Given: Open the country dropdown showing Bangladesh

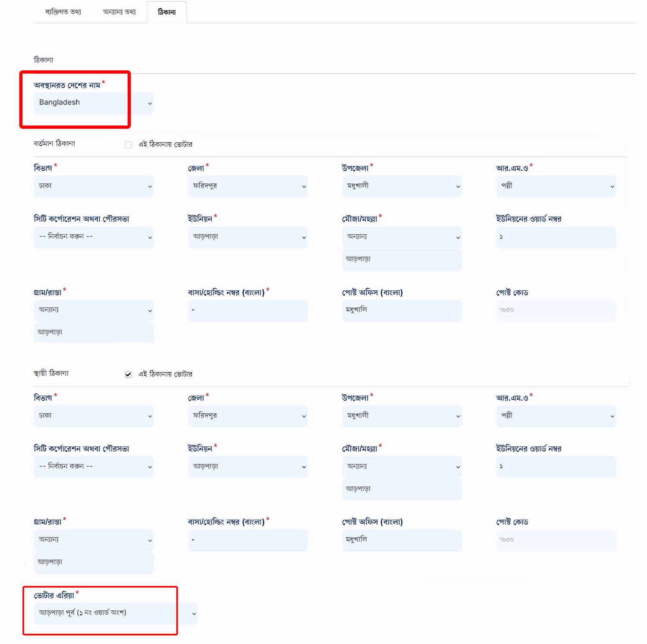Looking at the screenshot, I should (94, 103).
